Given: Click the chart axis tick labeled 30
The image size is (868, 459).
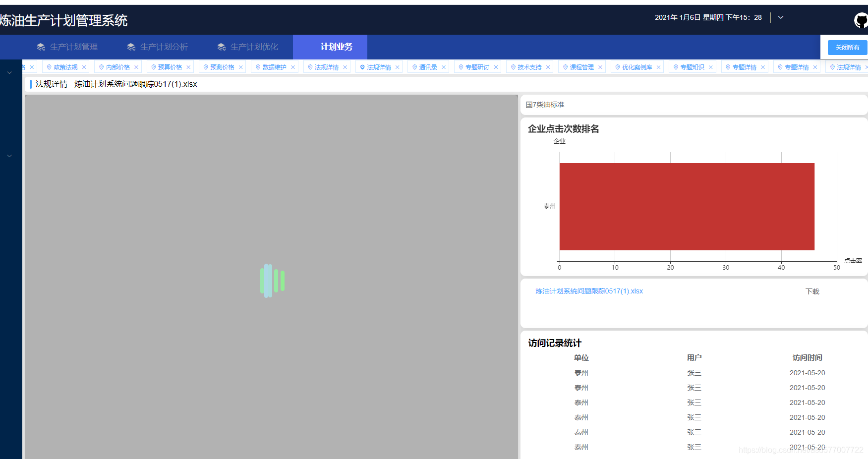Looking at the screenshot, I should pyautogui.click(x=726, y=268).
